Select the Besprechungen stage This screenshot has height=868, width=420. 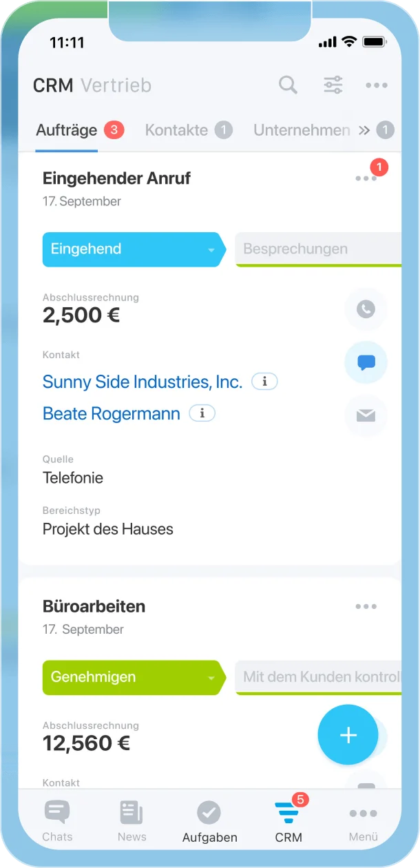pyautogui.click(x=319, y=249)
